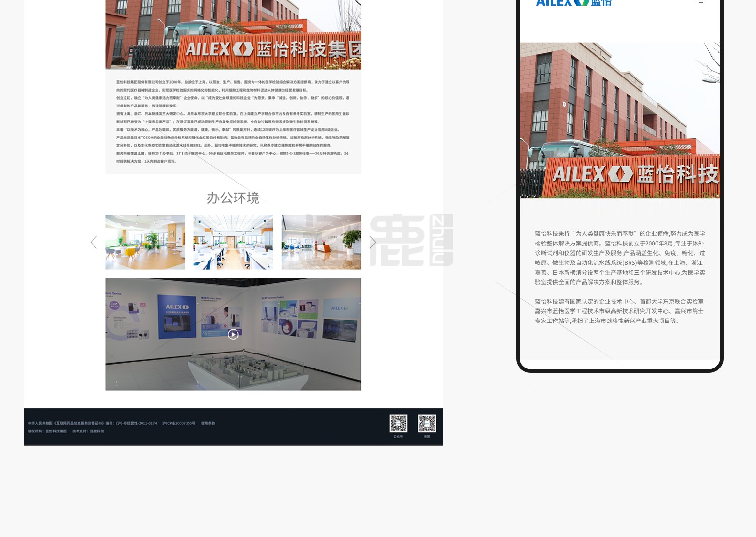The width and height of the screenshot is (756, 537).
Task: Open the first office photo with yellow chairs
Action: 145,242
